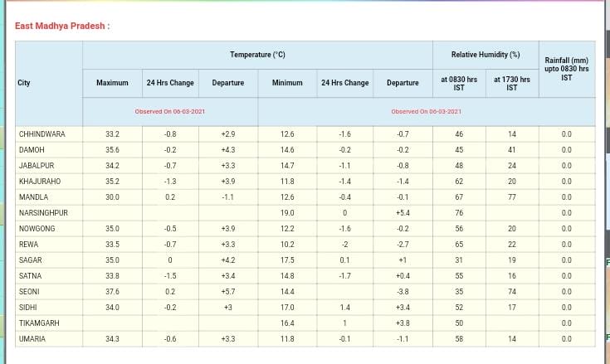Click the 'at 0830 hrs IST' header
610x364 pixels.
[x=459, y=83]
